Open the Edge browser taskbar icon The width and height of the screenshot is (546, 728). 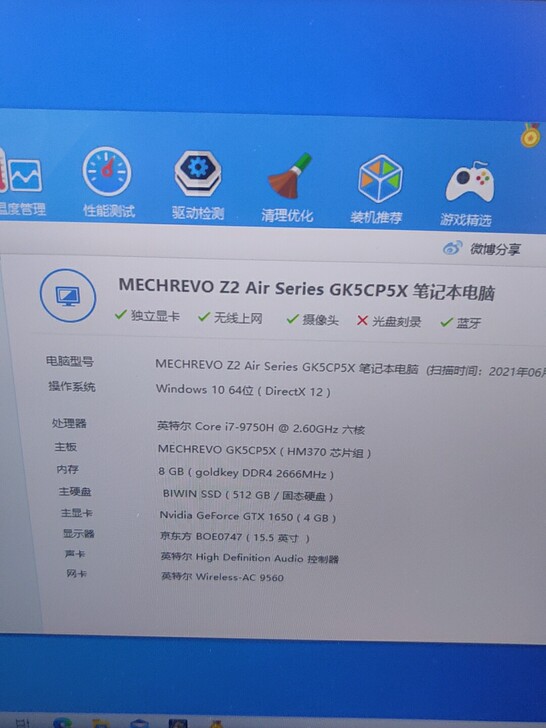click(62, 722)
